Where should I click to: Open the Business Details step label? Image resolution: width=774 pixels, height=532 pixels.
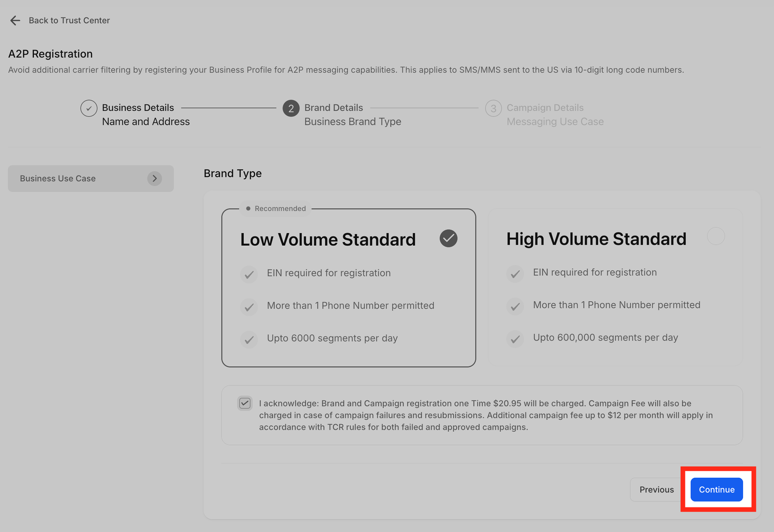[x=138, y=108]
